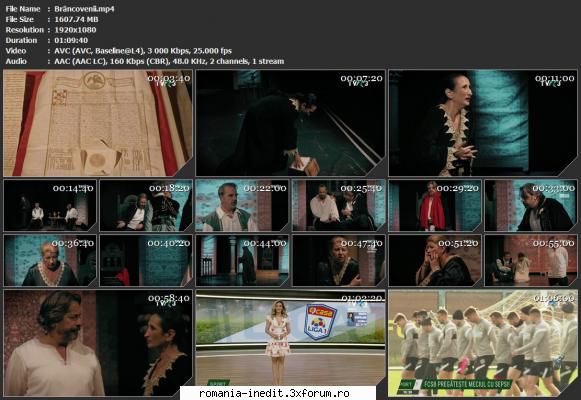View the 00:51:20 frame thumbnail
The image size is (581, 400).
coord(435,260)
